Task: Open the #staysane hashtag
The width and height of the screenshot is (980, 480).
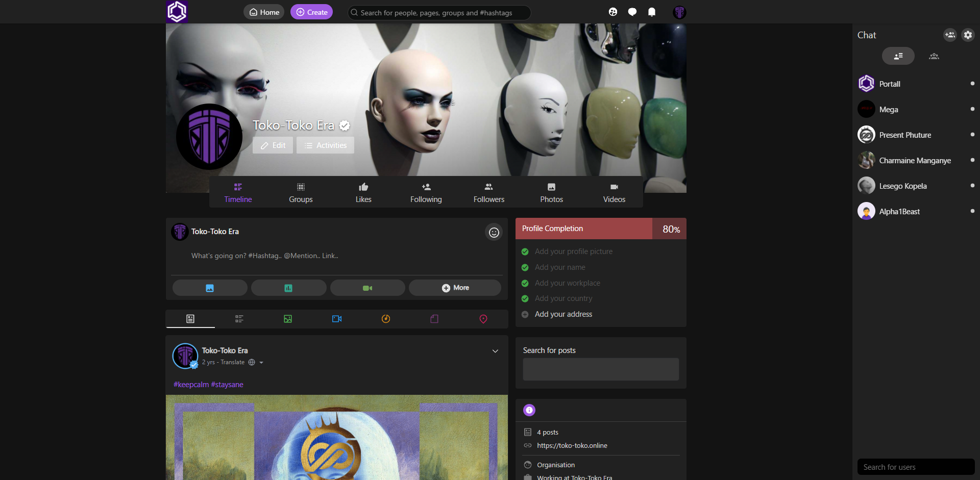Action: [227, 385]
